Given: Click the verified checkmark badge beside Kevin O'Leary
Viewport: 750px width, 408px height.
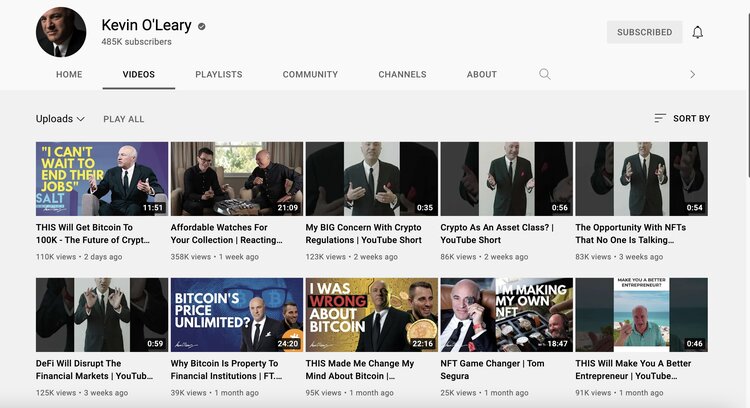Looking at the screenshot, I should click(202, 26).
